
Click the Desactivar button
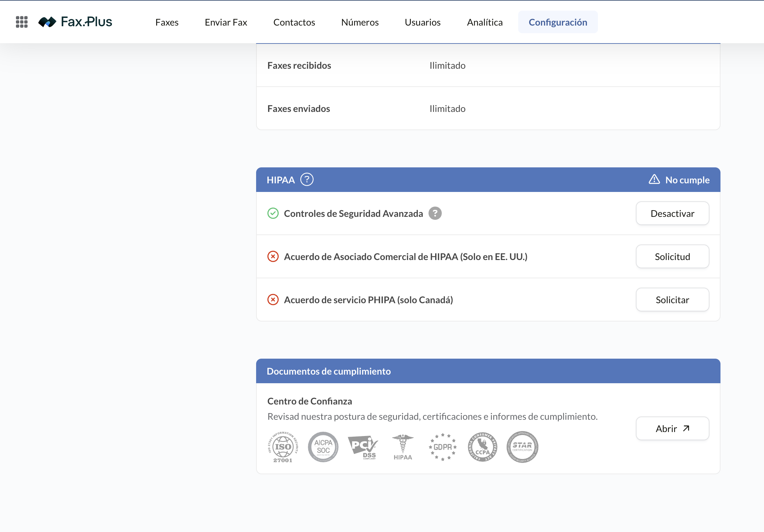tap(672, 214)
